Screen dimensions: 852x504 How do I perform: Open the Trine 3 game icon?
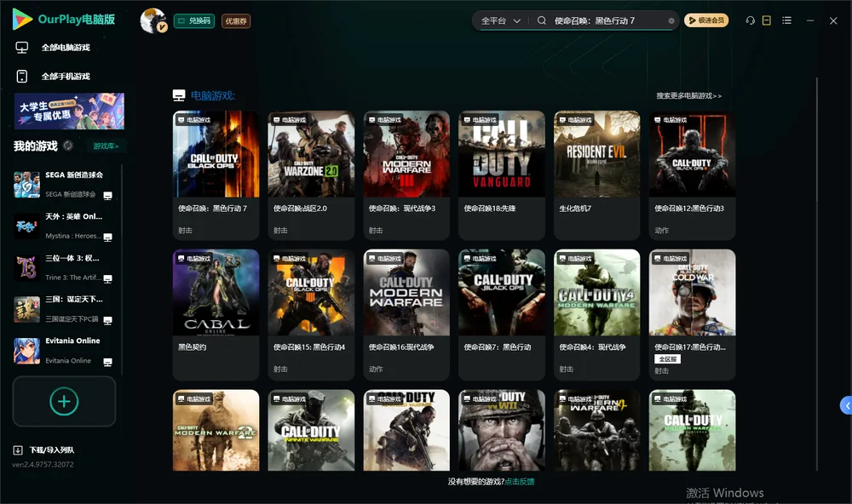[x=26, y=267]
